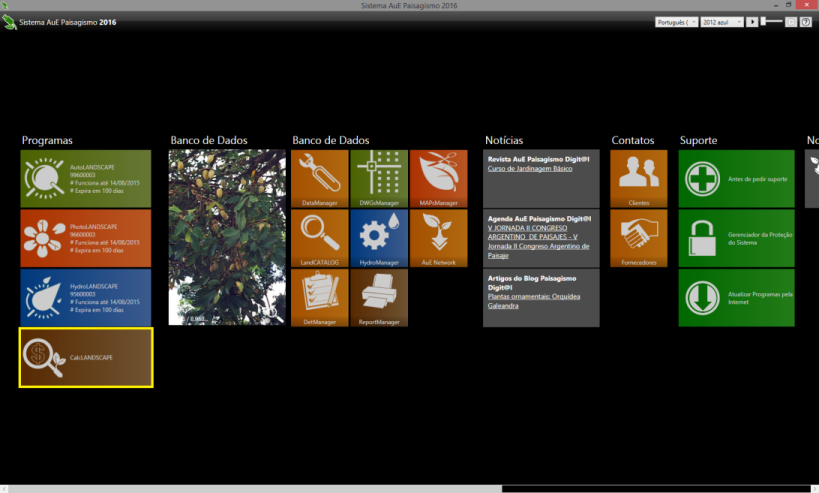The image size is (819, 493).
Task: Open the AuE Network tile
Action: coord(438,238)
